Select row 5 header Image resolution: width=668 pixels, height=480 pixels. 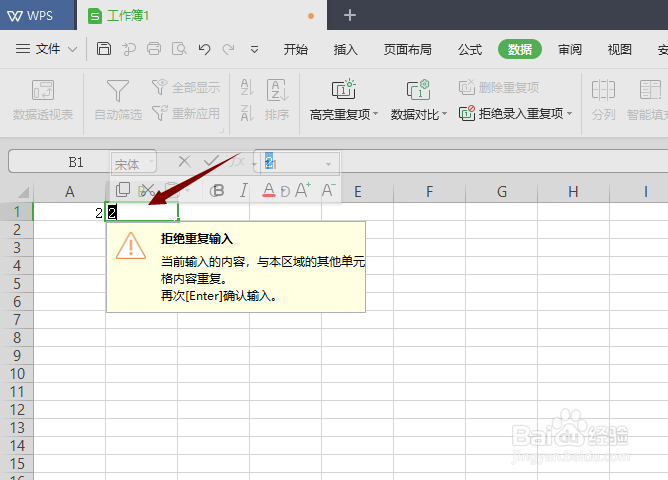pos(17,284)
